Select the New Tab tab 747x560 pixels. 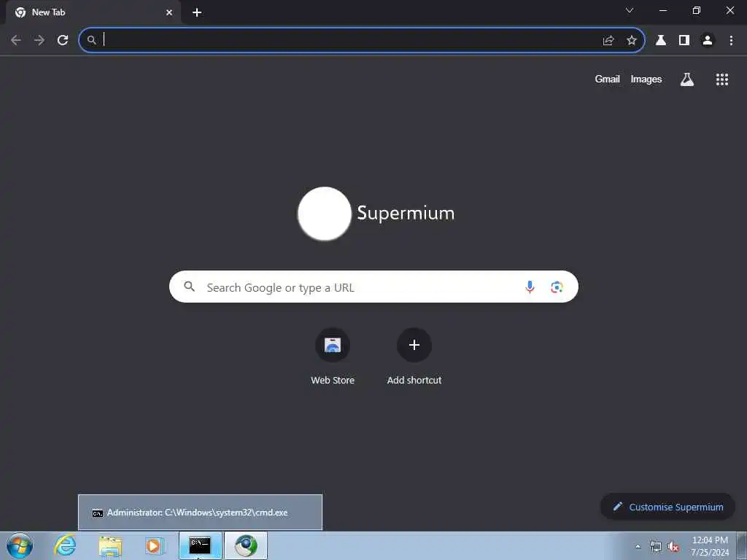coord(93,12)
